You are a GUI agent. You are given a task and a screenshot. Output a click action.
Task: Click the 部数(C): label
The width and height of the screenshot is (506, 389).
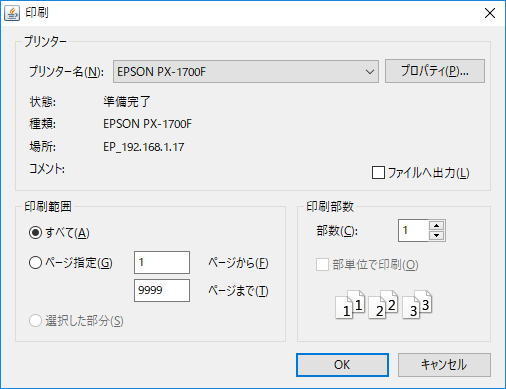(x=337, y=231)
